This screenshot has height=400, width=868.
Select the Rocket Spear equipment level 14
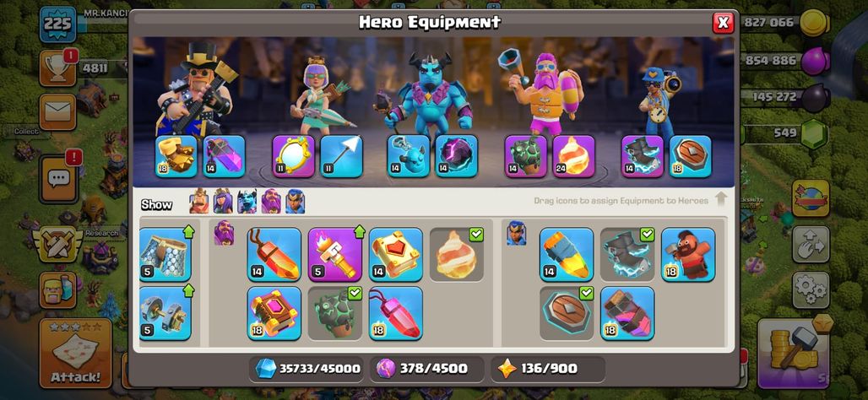[567, 255]
